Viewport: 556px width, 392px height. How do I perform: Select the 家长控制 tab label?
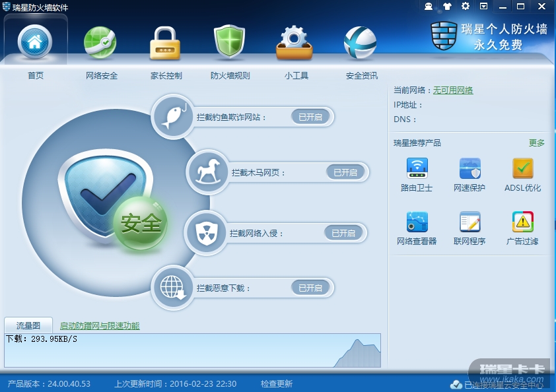point(166,75)
